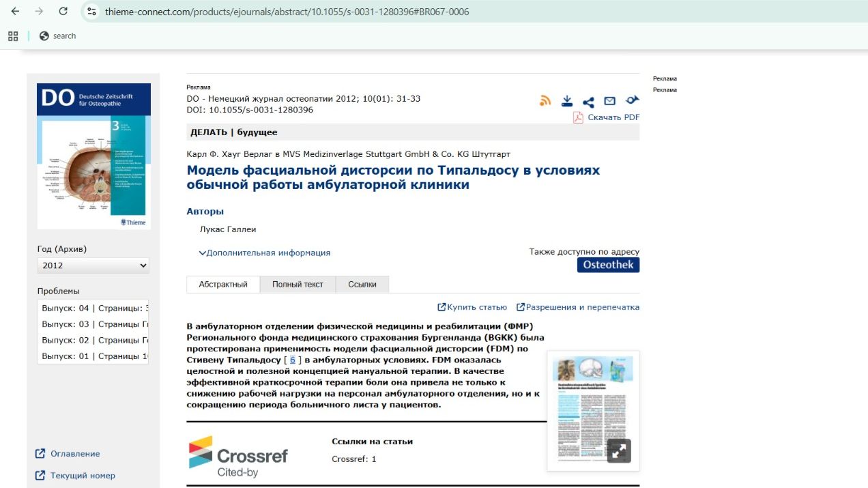This screenshot has height=488, width=868.
Task: Open the year archive dropdown showing 2012
Action: (x=93, y=265)
